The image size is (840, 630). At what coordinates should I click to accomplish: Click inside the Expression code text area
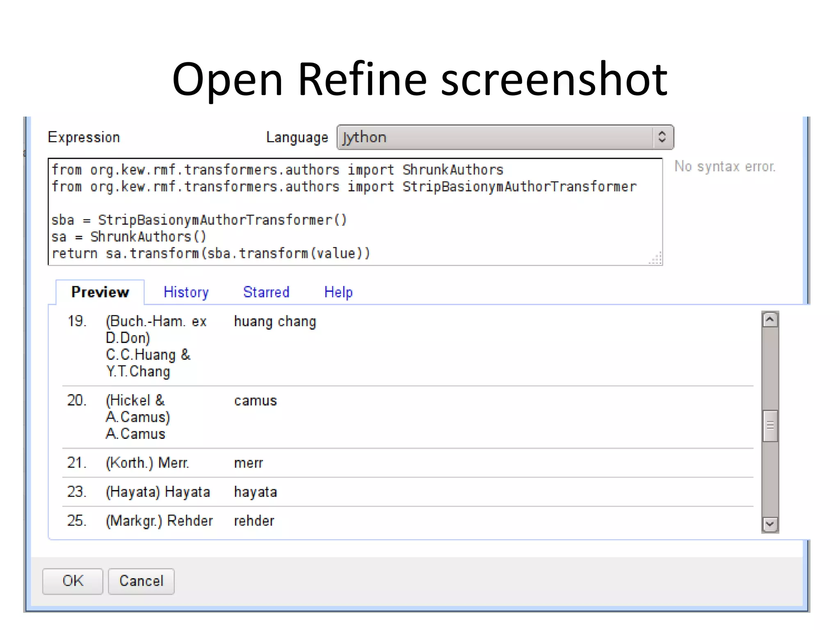click(355, 212)
